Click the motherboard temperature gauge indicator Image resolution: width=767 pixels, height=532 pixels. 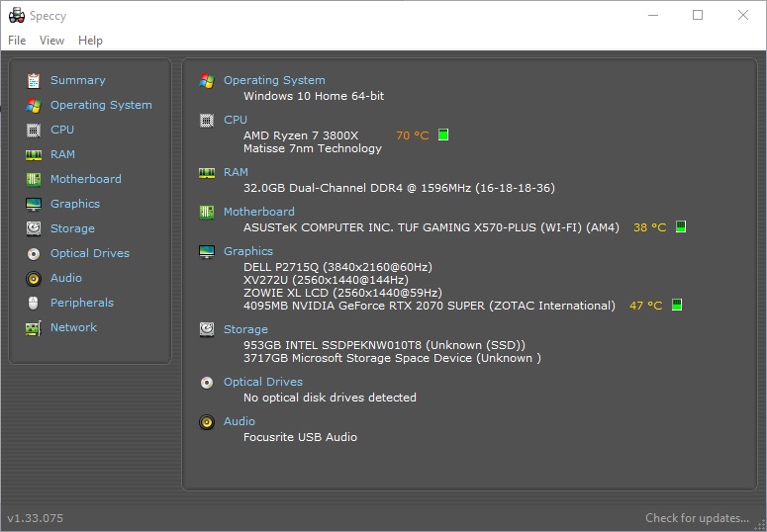681,226
